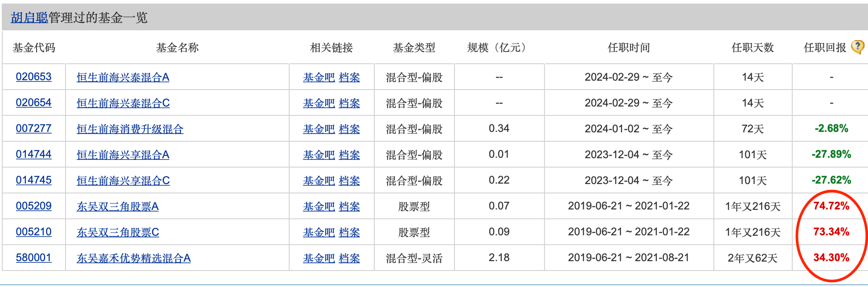Click the 任职天数 column header
Viewport: 868px width, 287px height.
(753, 48)
